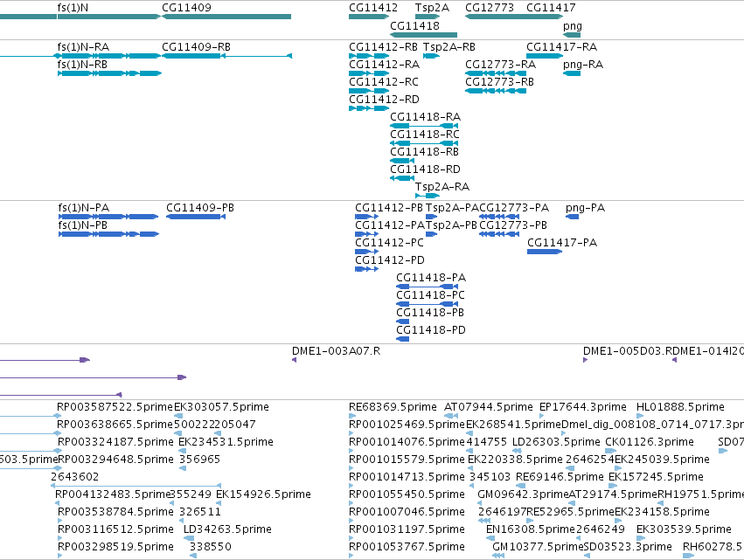
Task: Click EST EK157245.5prime
Action: (x=613, y=486)
